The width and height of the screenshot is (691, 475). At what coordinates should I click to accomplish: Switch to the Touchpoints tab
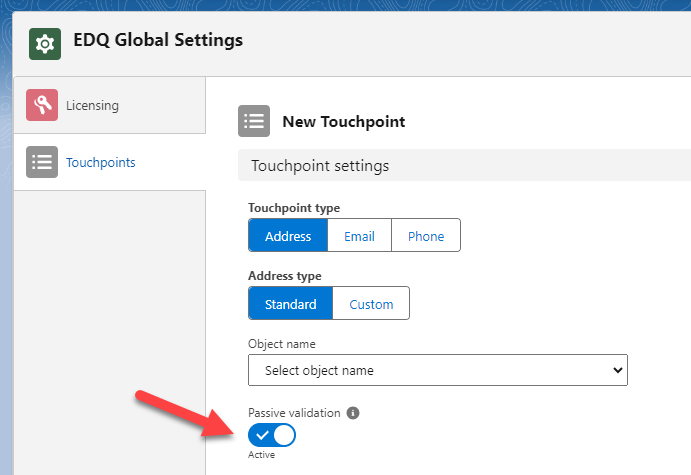pos(100,162)
